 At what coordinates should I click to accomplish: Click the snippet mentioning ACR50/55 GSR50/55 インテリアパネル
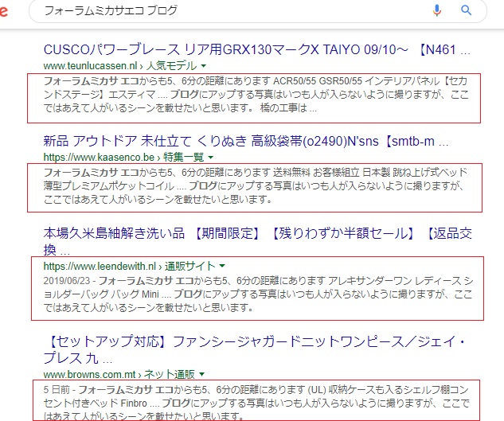256,95
